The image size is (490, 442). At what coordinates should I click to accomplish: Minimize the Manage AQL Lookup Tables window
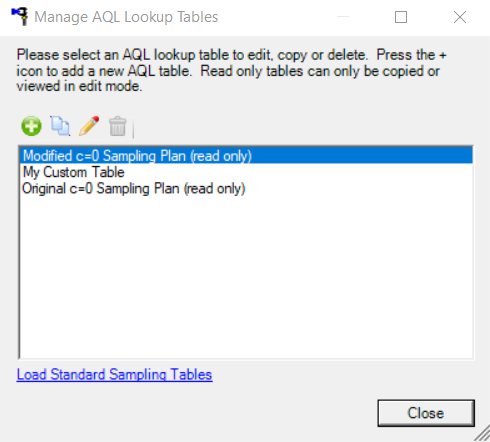coord(343,17)
